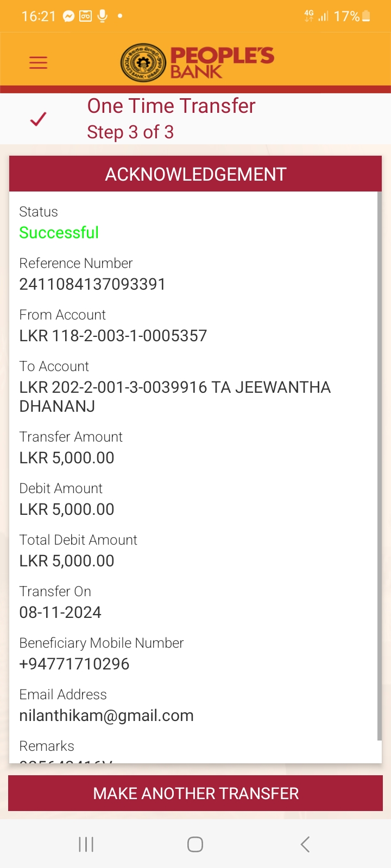Image resolution: width=391 pixels, height=868 pixels.
Task: Tap the green Successful status text
Action: (59, 233)
